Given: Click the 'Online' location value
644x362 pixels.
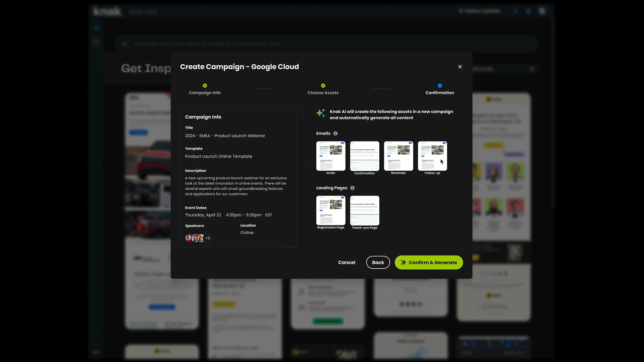Looking at the screenshot, I should pos(247,233).
